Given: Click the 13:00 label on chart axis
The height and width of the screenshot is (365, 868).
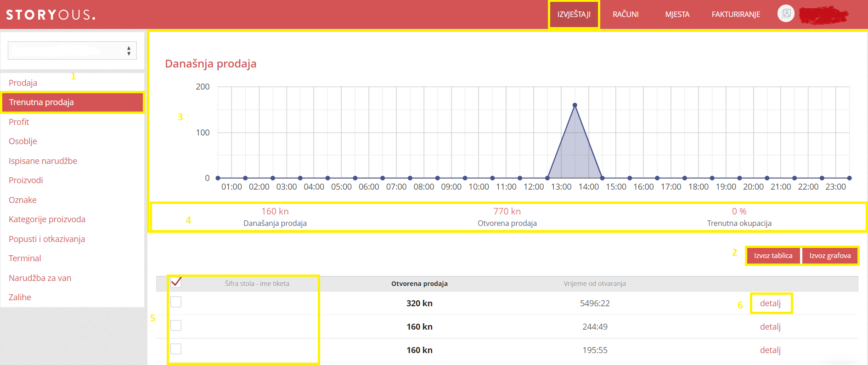Looking at the screenshot, I should (x=561, y=187).
